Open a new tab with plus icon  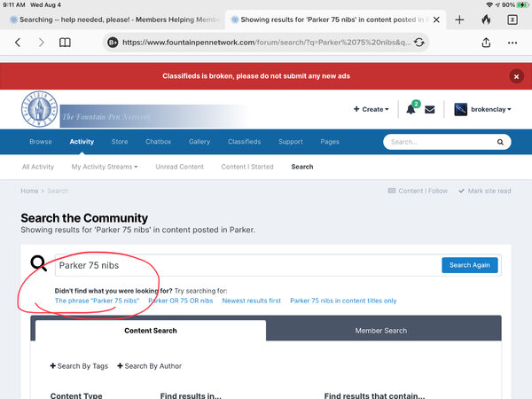pyautogui.click(x=459, y=20)
